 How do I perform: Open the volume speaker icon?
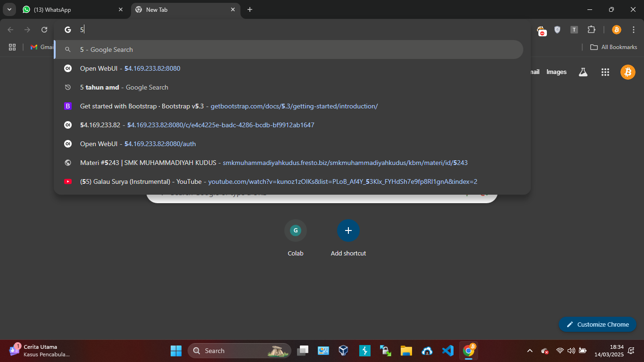coord(571,351)
